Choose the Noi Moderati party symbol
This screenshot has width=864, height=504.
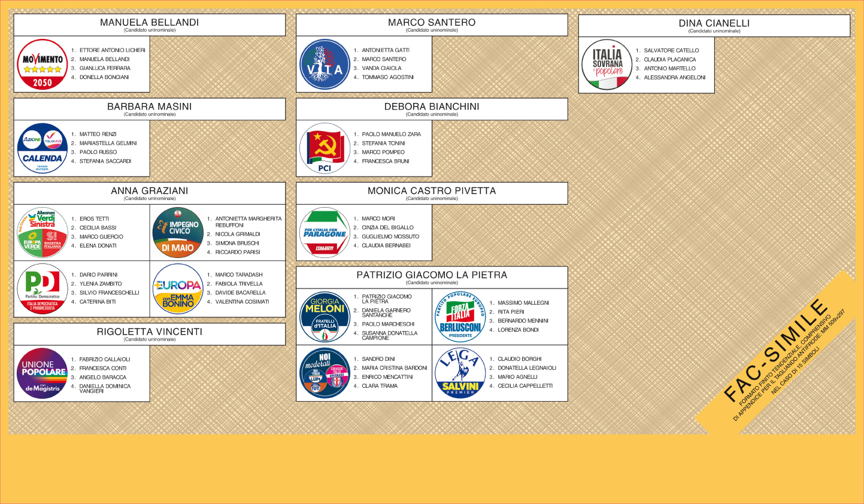click(x=325, y=373)
